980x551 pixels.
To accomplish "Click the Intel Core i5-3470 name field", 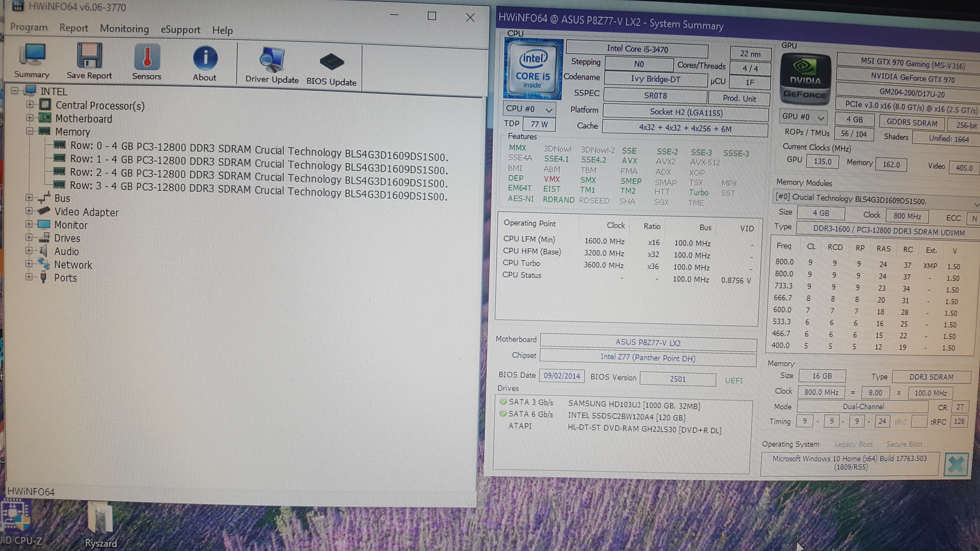I will (637, 49).
